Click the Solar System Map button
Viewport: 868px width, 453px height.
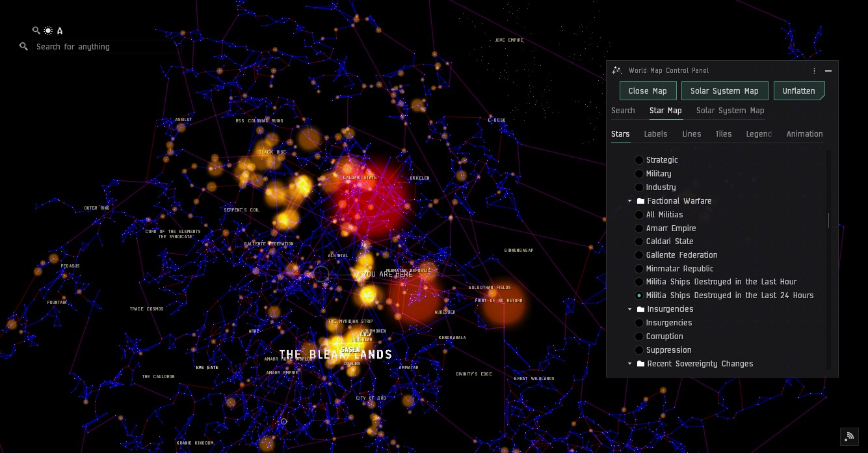[724, 91]
